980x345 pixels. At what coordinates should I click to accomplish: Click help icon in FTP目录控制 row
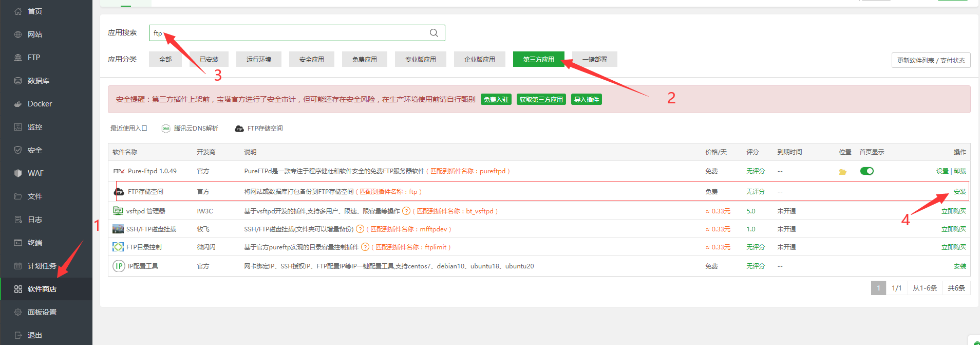[x=365, y=247]
